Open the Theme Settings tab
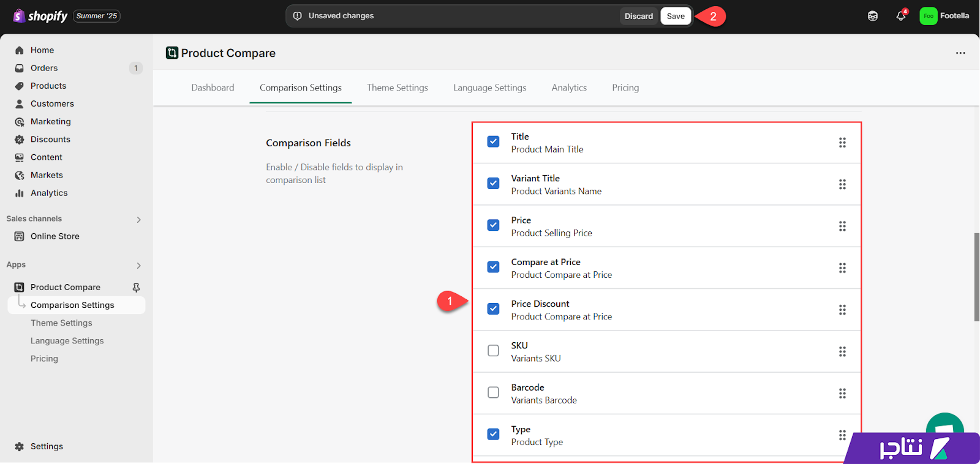980x464 pixels. click(398, 88)
